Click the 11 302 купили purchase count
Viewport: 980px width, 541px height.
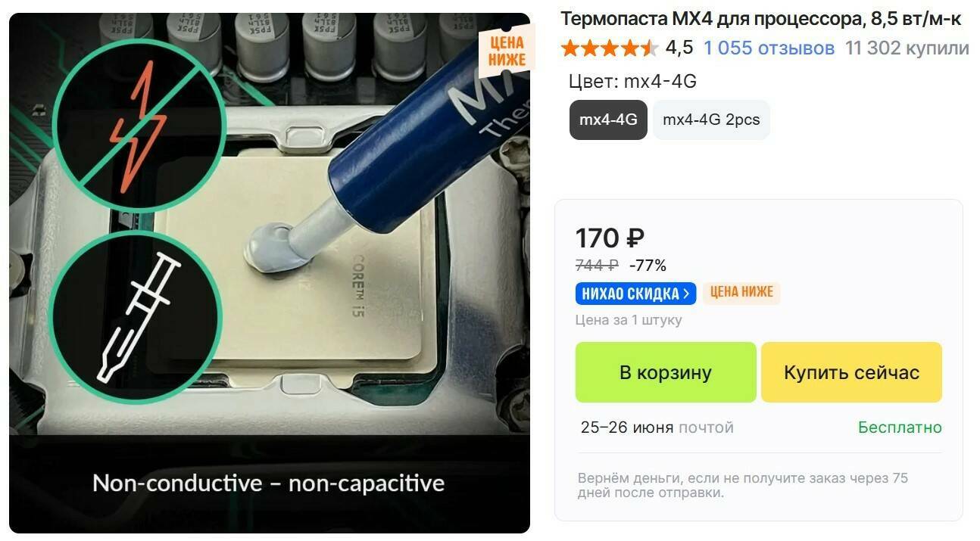tap(907, 48)
